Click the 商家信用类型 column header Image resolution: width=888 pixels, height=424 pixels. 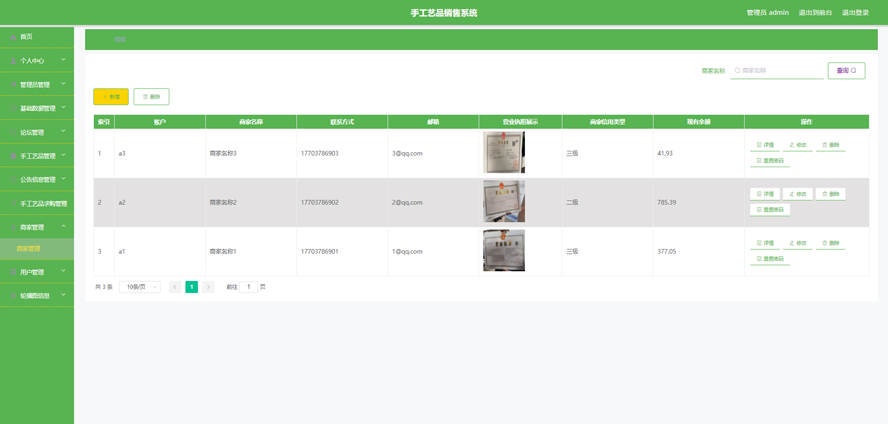(608, 122)
